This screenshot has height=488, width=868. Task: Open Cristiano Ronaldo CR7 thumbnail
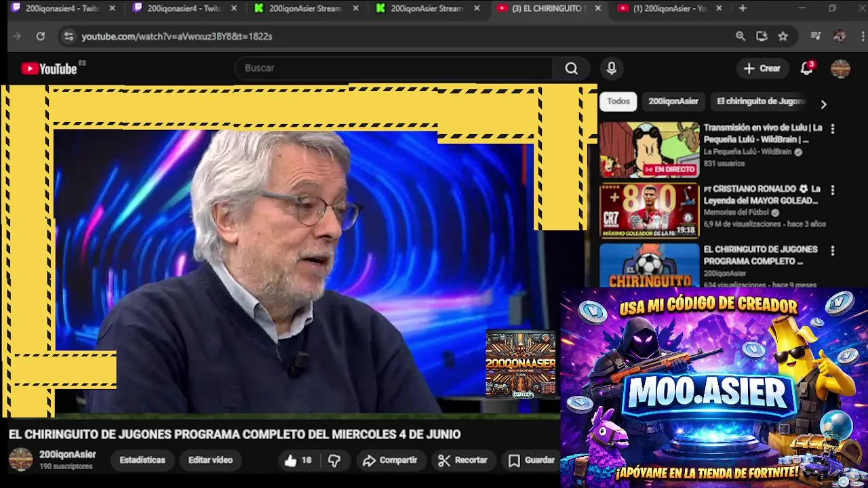pos(649,211)
